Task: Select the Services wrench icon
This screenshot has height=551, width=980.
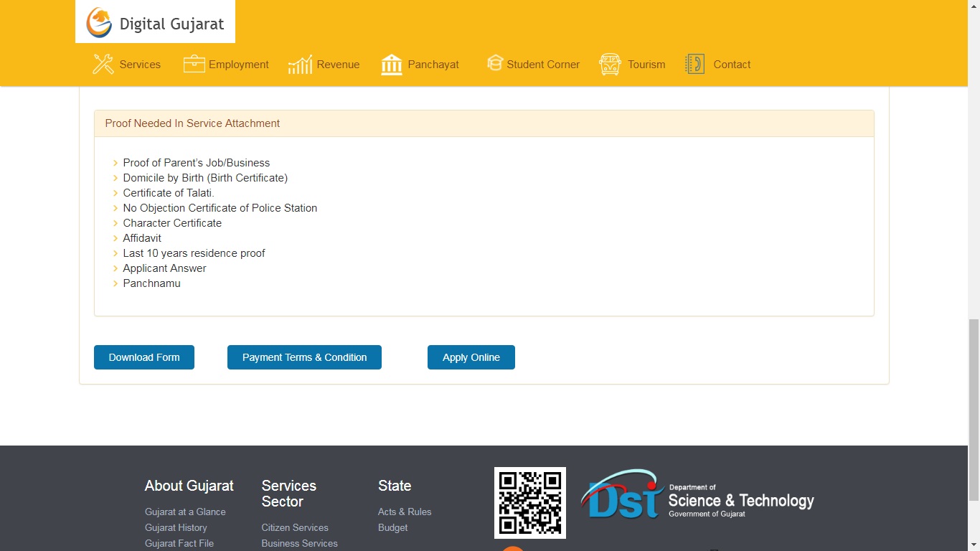Action: (102, 64)
